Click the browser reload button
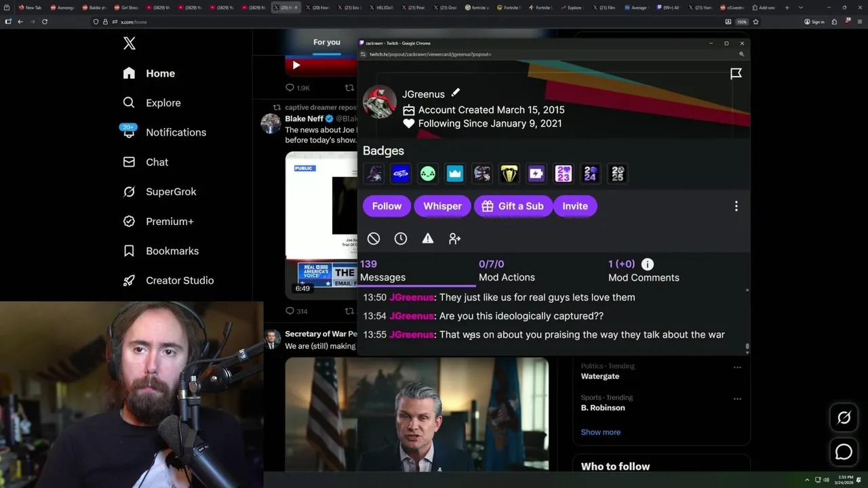The image size is (868, 488). coord(45,22)
